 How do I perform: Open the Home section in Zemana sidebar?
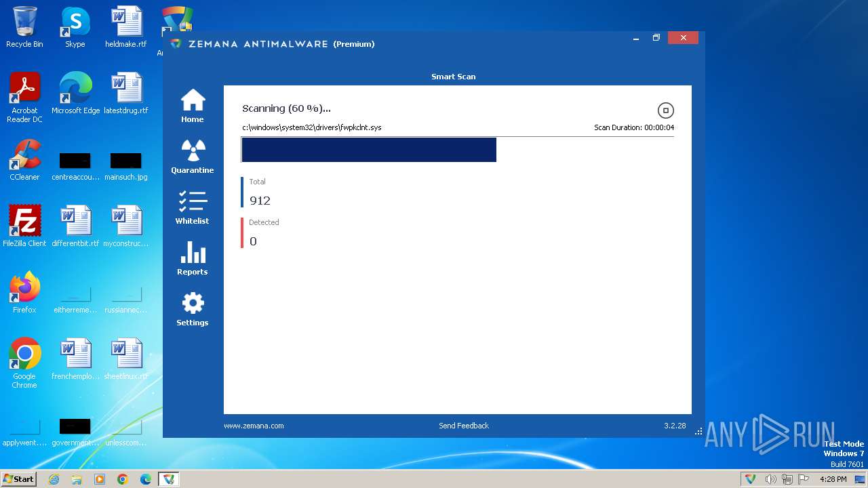coord(193,106)
